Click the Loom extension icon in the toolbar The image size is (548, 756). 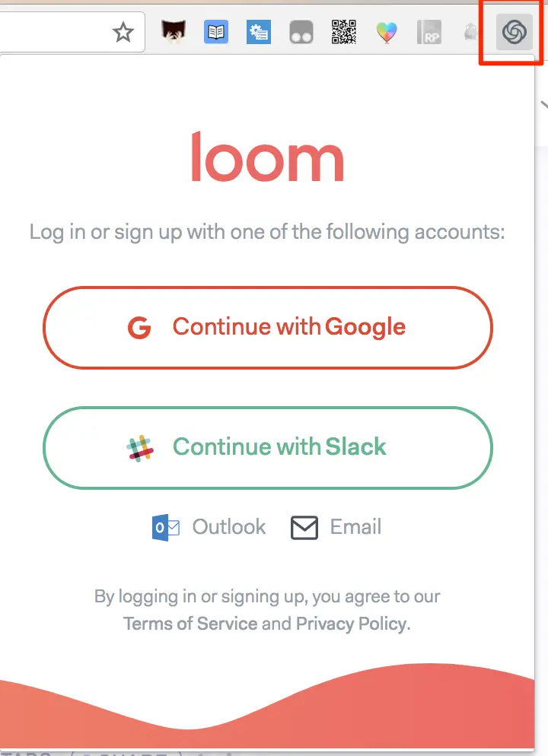(515, 32)
